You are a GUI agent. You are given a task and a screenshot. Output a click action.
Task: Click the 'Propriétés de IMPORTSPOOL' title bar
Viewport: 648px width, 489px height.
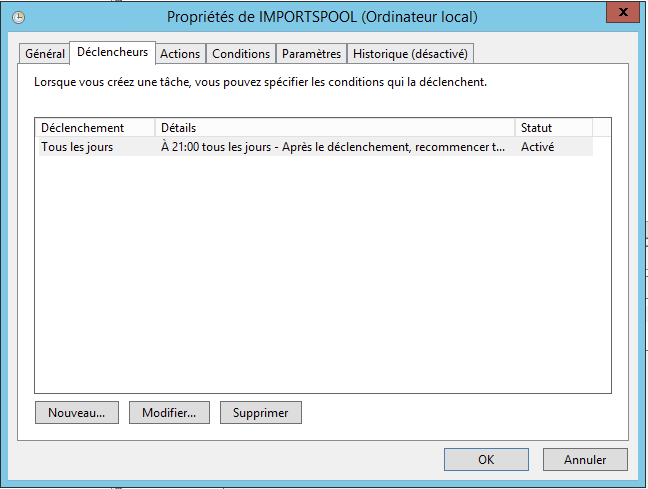(x=322, y=17)
